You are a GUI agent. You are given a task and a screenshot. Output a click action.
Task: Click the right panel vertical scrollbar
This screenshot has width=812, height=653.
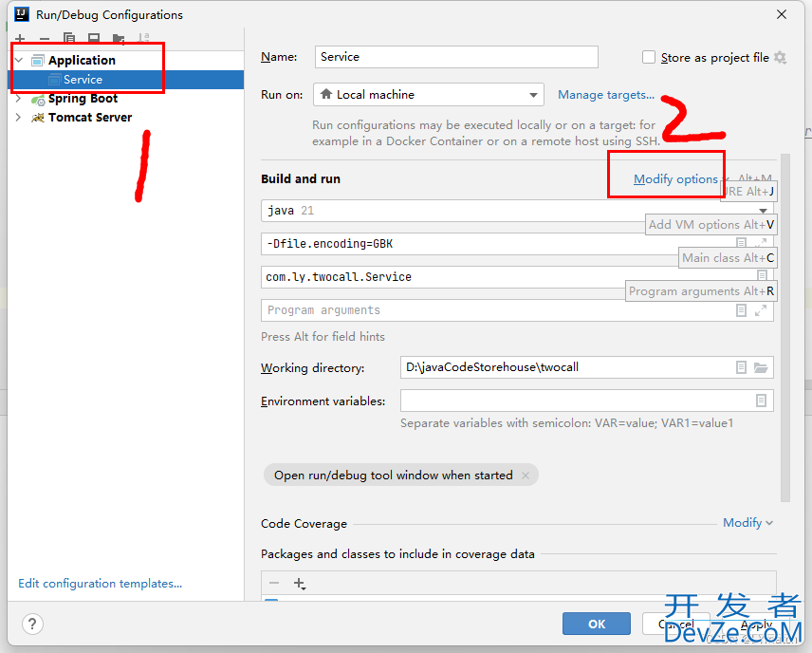click(785, 327)
